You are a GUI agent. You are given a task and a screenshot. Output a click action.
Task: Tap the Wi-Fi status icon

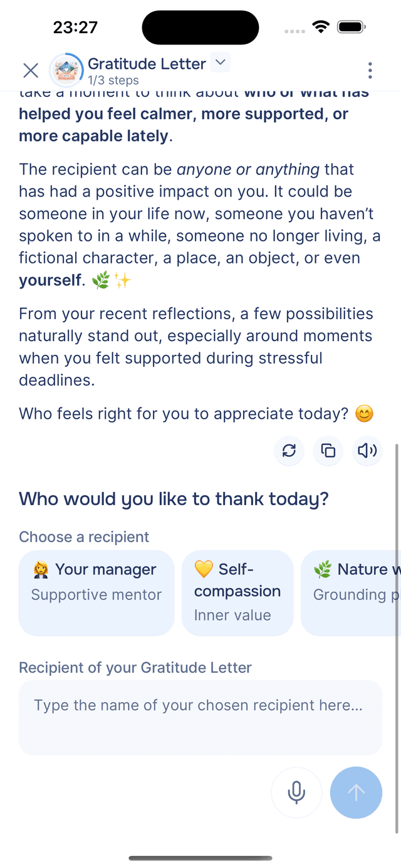click(321, 27)
